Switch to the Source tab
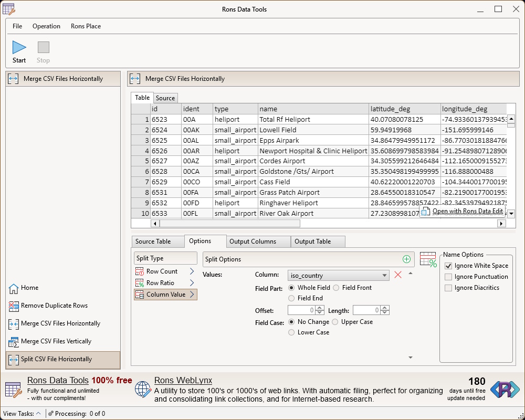Image resolution: width=525 pixels, height=420 pixels. point(165,98)
